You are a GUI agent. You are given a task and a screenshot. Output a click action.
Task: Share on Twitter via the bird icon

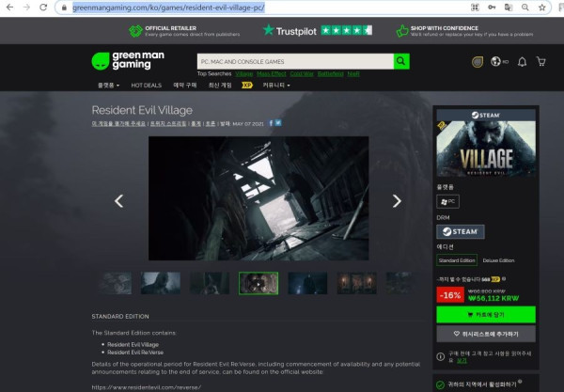pos(278,122)
